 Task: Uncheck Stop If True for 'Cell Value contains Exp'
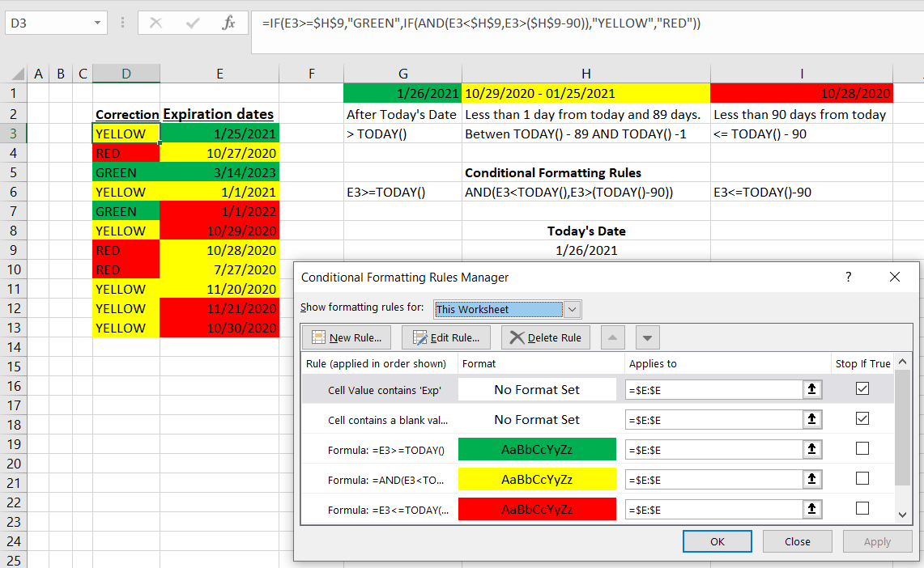[x=862, y=388]
